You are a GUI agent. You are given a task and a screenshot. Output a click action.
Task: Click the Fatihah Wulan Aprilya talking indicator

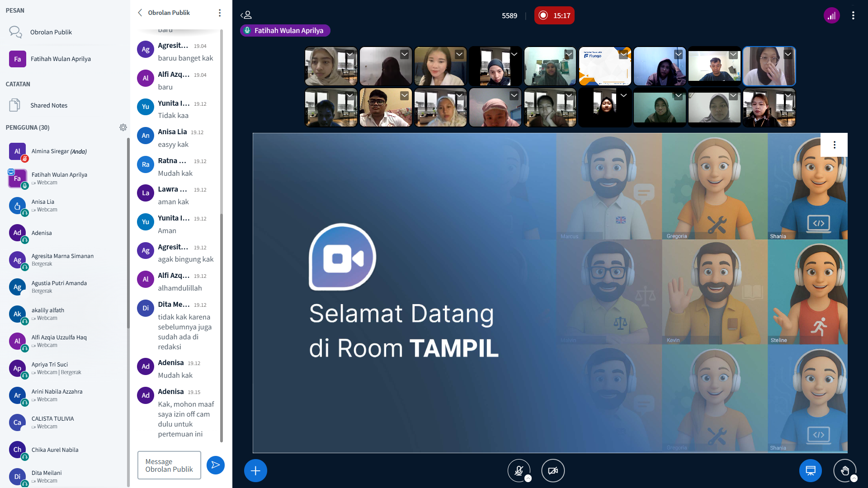(285, 30)
